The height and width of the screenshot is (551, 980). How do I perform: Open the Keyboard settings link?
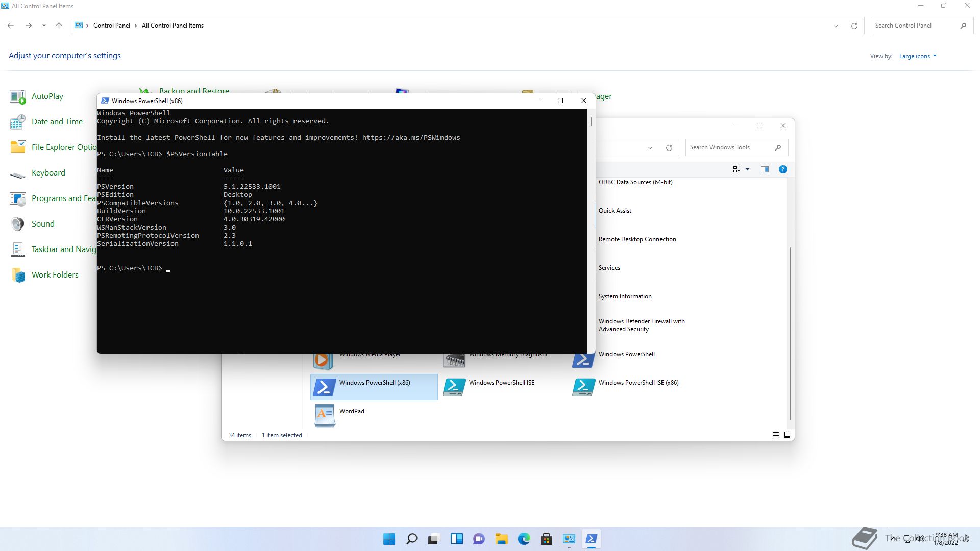point(48,173)
